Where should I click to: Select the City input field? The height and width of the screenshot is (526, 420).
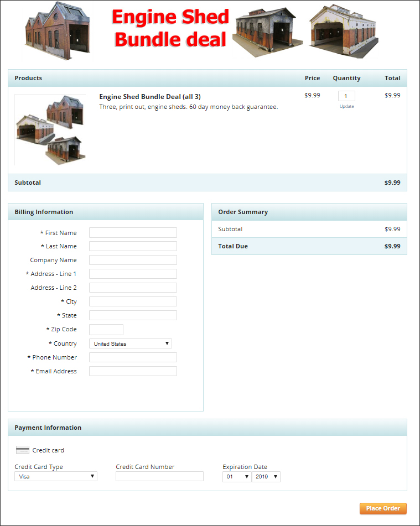point(133,301)
